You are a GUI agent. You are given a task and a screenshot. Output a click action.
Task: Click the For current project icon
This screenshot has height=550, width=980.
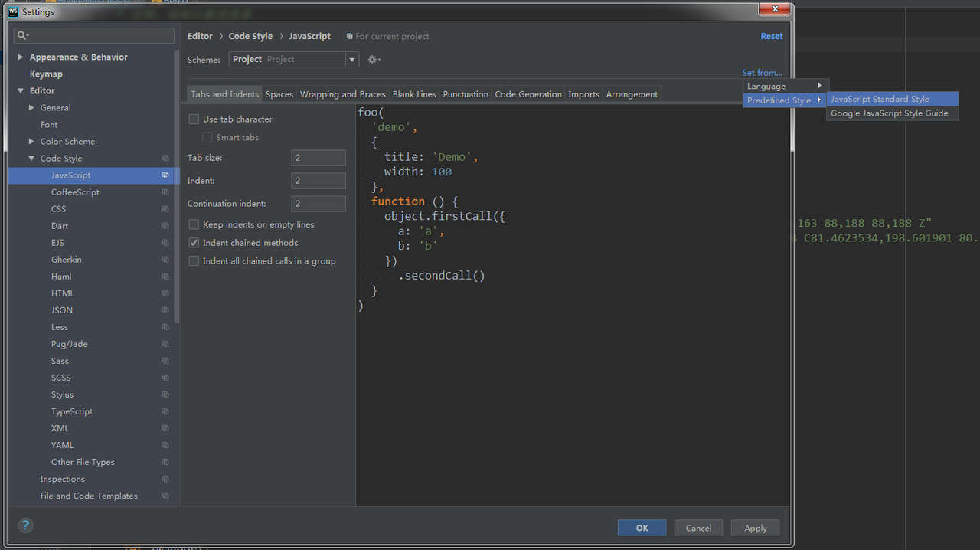point(350,36)
